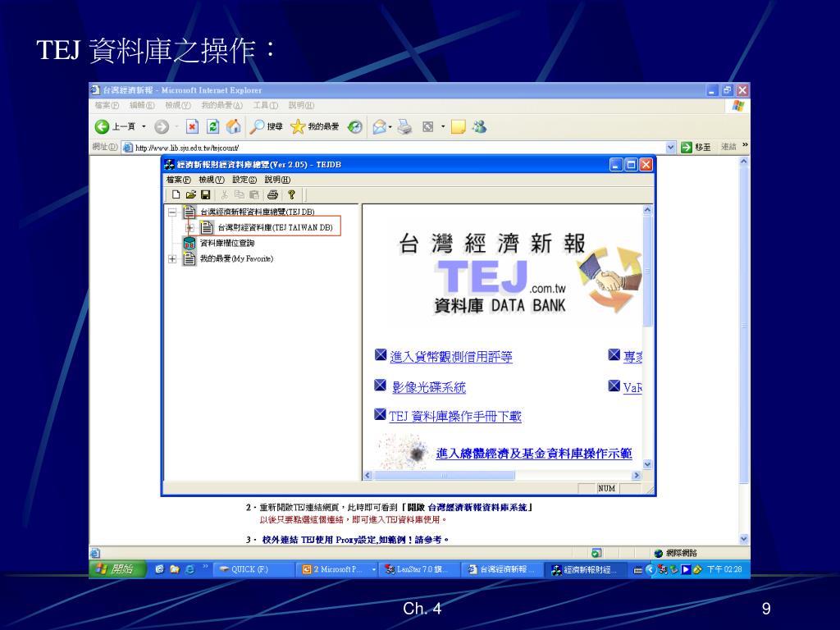The width and height of the screenshot is (840, 630).
Task: Open the IE 工具(T) menu
Action: pyautogui.click(x=266, y=106)
